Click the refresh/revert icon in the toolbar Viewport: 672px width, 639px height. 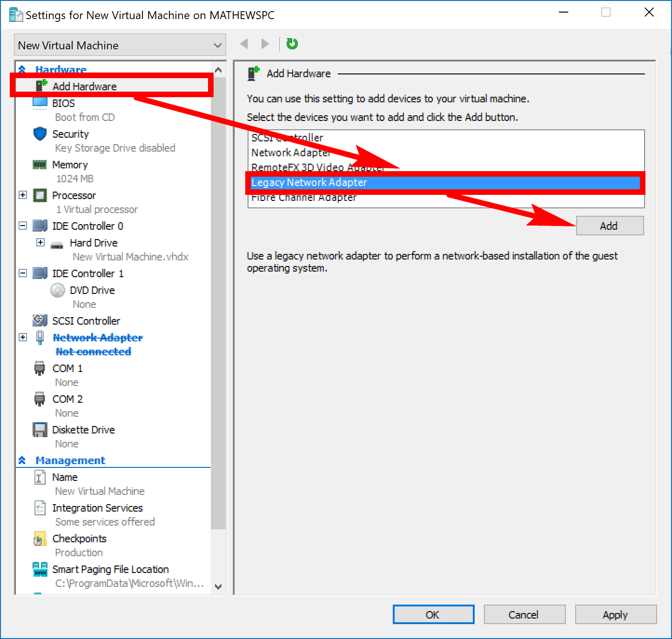click(x=292, y=43)
